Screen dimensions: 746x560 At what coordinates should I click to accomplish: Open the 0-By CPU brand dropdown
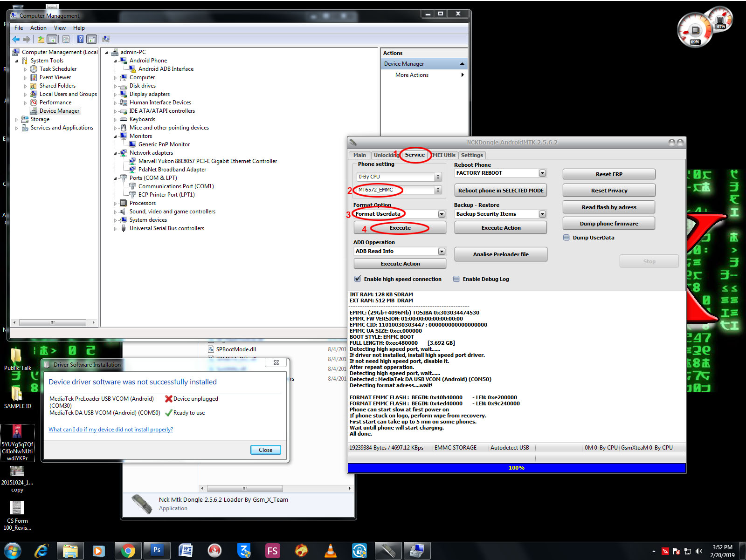click(437, 177)
